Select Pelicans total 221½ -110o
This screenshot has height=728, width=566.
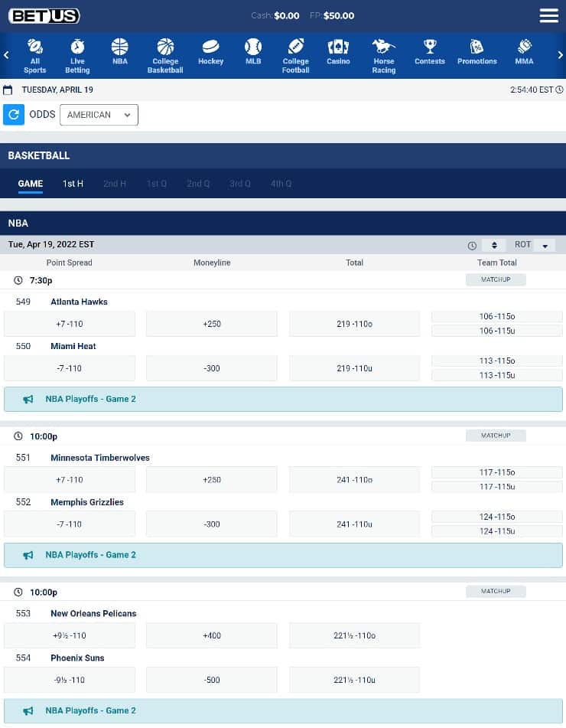354,635
